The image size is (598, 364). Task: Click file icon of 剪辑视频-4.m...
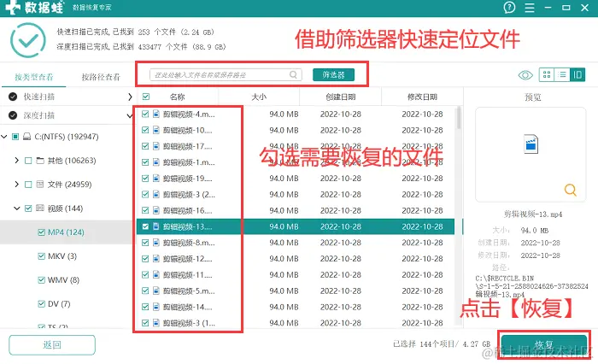coord(156,114)
